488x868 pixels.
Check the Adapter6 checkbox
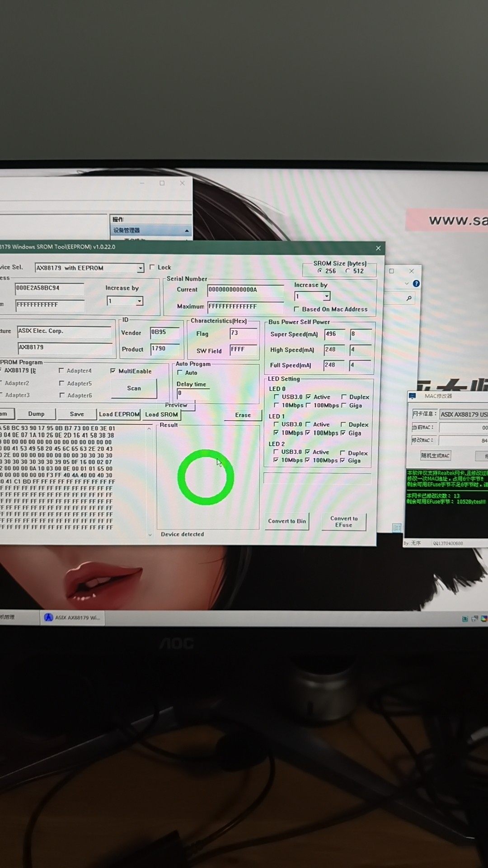point(62,395)
